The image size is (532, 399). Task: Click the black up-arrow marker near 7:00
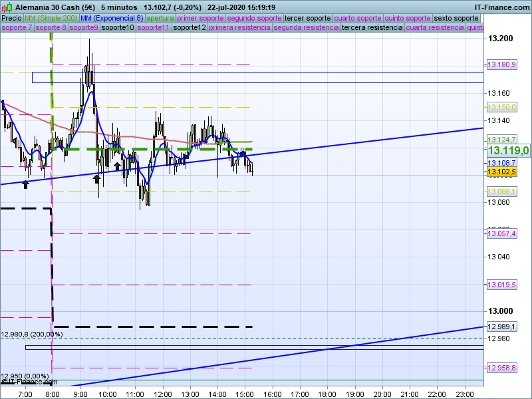pos(26,184)
